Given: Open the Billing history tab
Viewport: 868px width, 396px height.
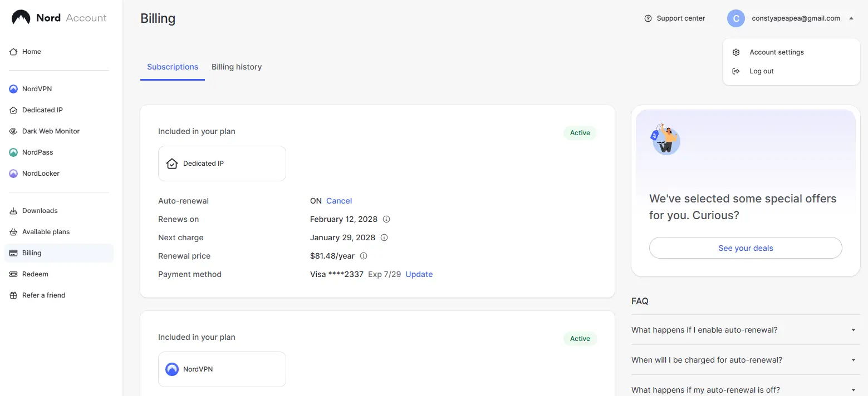Looking at the screenshot, I should 237,67.
